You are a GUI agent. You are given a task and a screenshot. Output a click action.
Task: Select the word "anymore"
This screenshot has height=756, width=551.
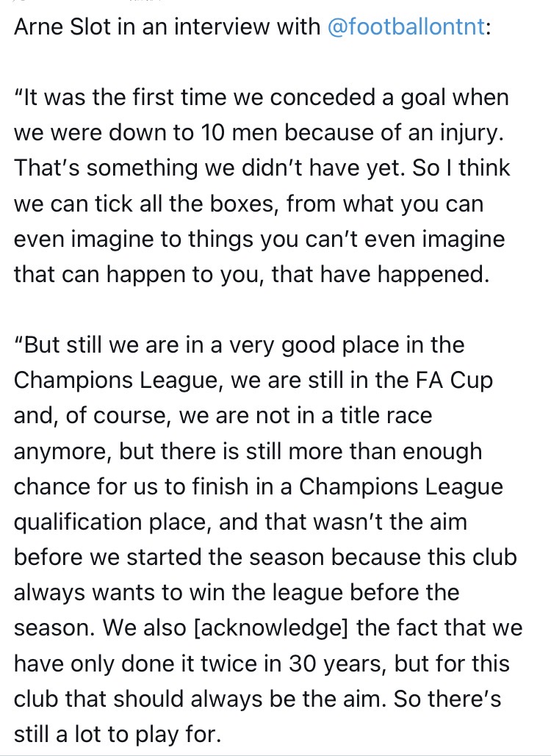tap(61, 450)
